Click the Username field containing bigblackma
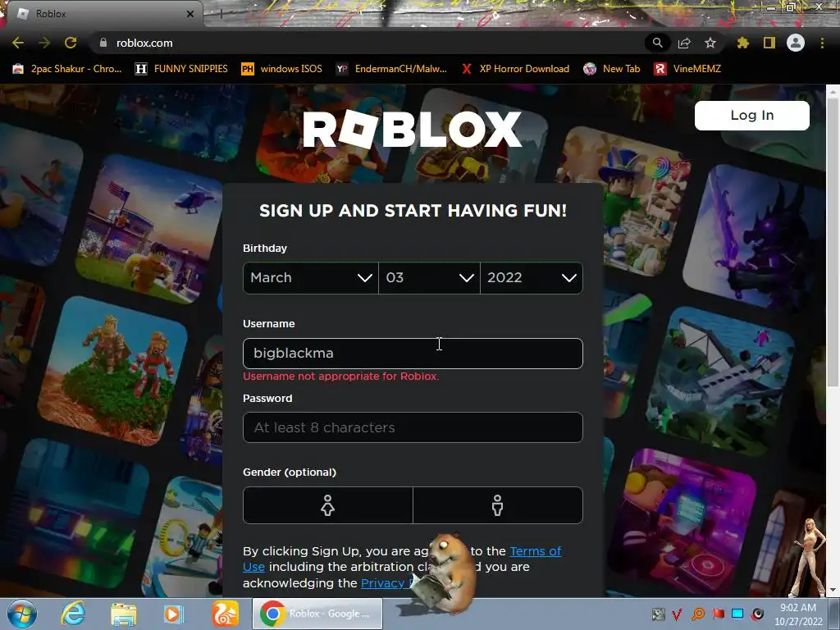The width and height of the screenshot is (840, 630). click(413, 353)
